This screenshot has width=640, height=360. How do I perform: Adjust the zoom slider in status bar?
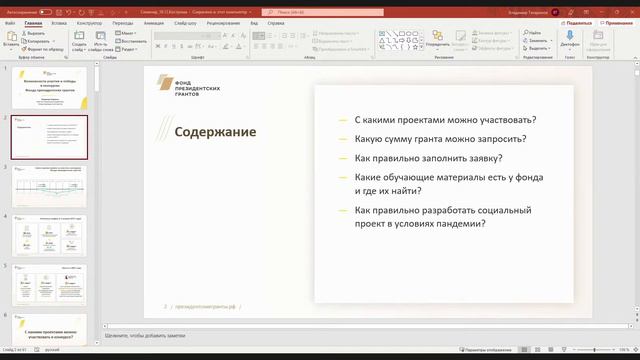tap(594, 350)
